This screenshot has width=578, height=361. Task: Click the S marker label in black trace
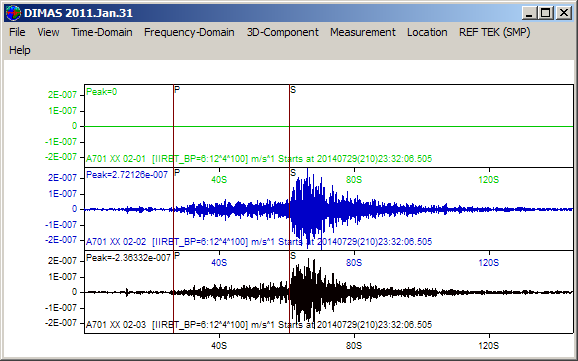293,256
